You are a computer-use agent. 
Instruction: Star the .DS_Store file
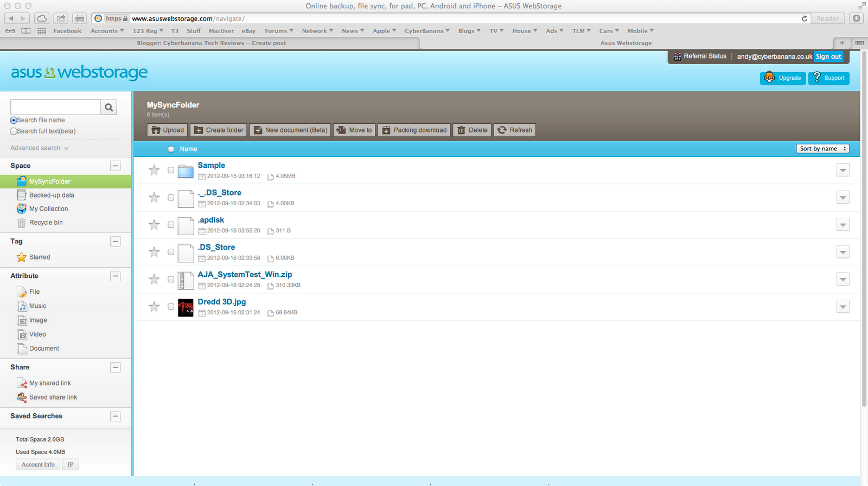pos(154,252)
